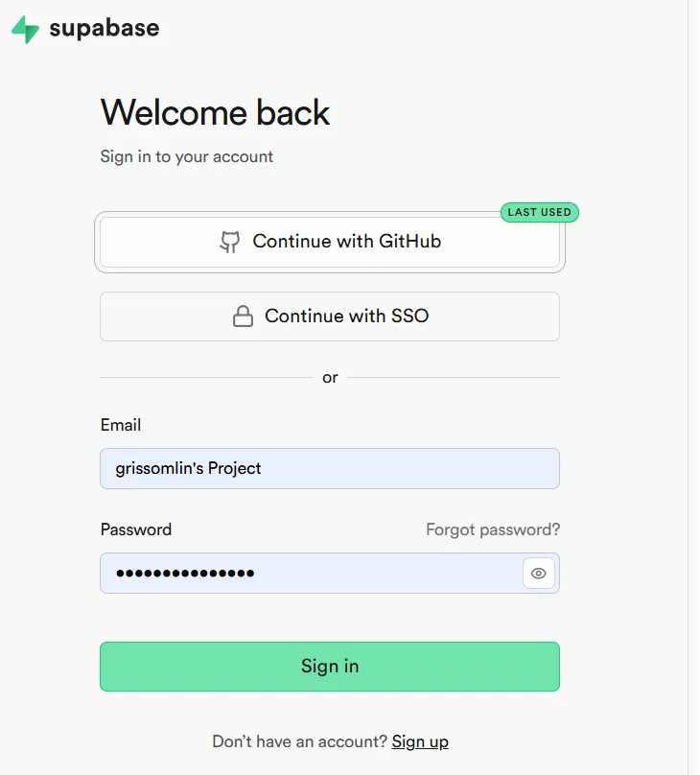Click the supabase wordmark text

(105, 29)
